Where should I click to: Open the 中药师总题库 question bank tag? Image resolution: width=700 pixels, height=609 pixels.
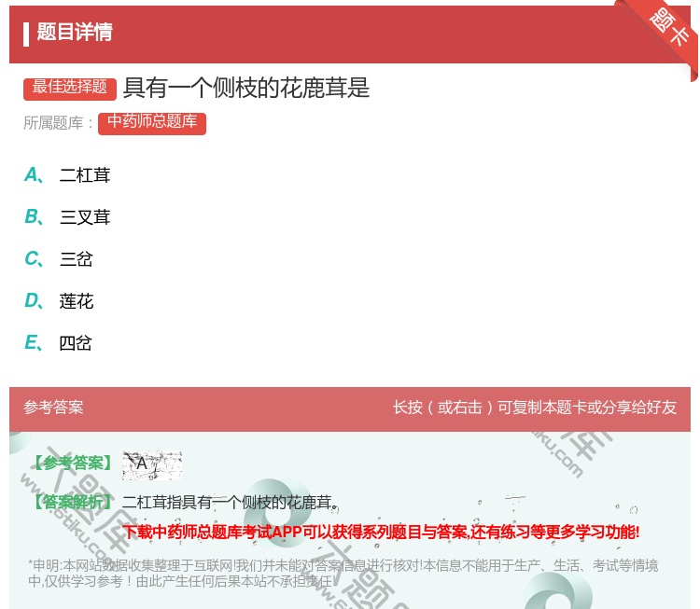pyautogui.click(x=152, y=123)
